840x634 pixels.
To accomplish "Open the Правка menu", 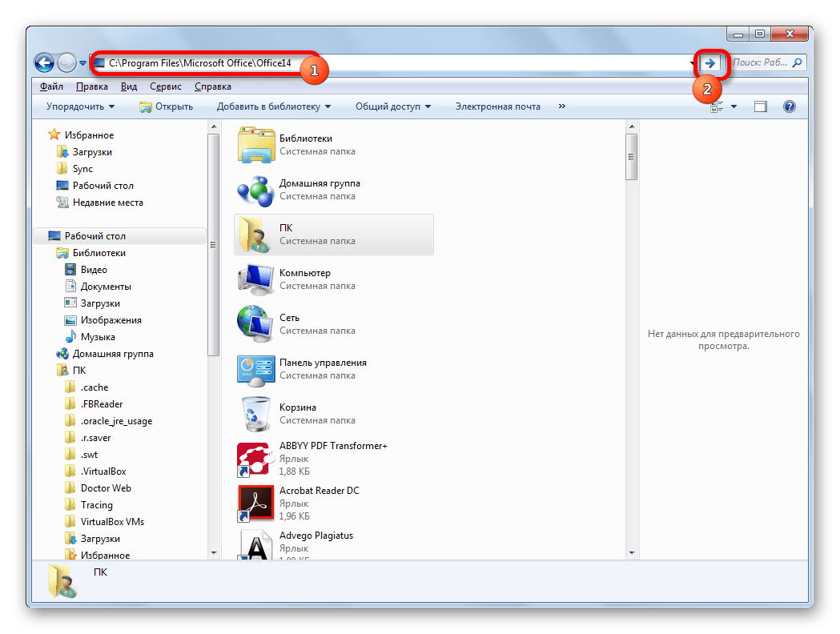I will [x=91, y=86].
